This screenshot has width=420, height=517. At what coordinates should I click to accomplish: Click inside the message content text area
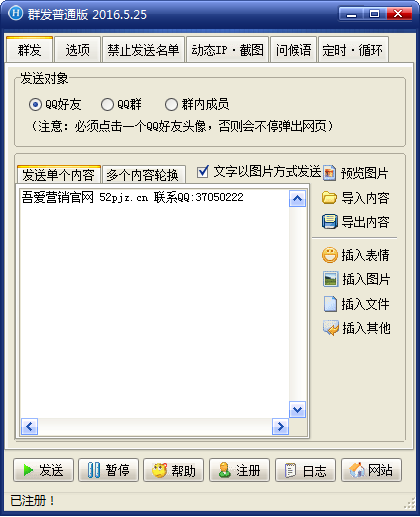154,303
